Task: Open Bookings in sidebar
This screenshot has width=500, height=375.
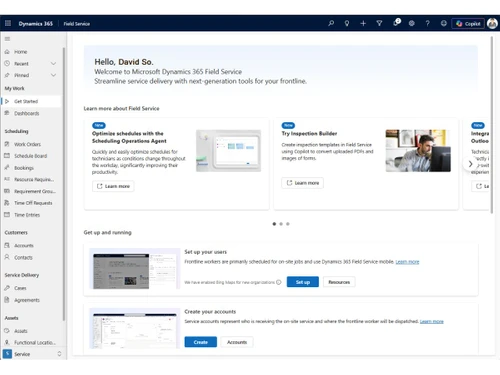Action: pyautogui.click(x=31, y=168)
